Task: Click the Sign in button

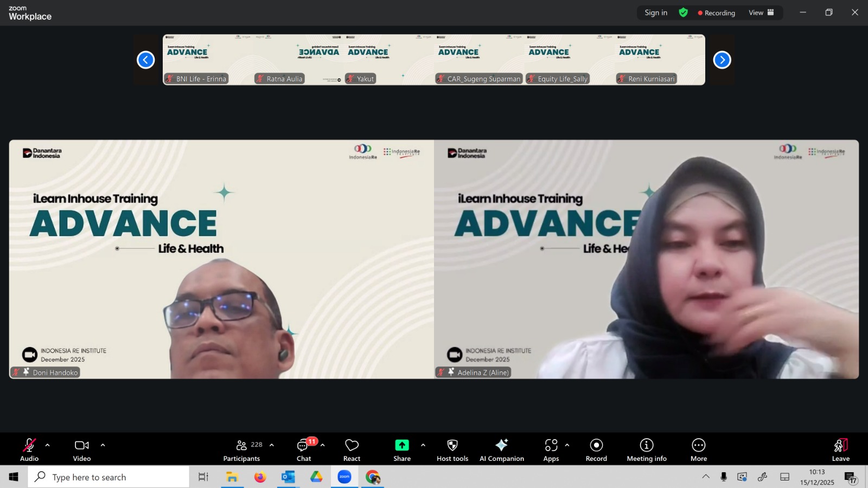Action: coord(656,12)
